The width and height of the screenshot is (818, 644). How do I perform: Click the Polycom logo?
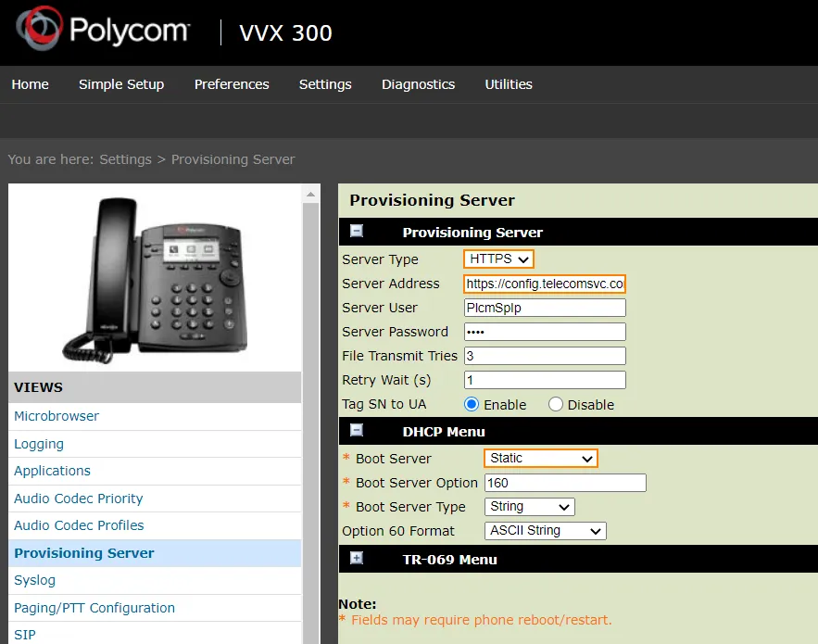103,29
